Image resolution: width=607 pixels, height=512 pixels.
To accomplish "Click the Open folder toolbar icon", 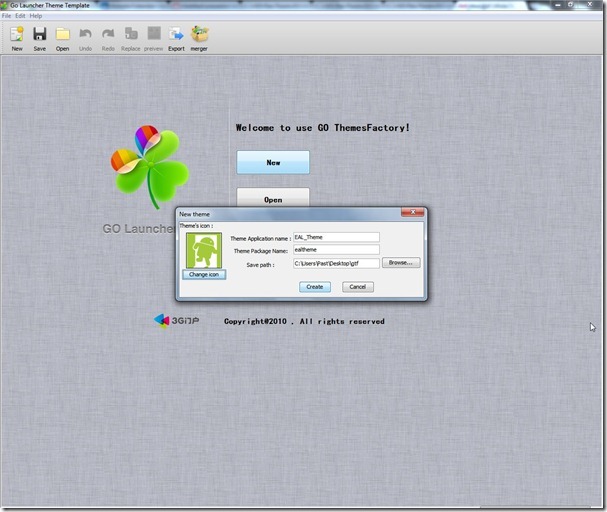I will point(62,34).
